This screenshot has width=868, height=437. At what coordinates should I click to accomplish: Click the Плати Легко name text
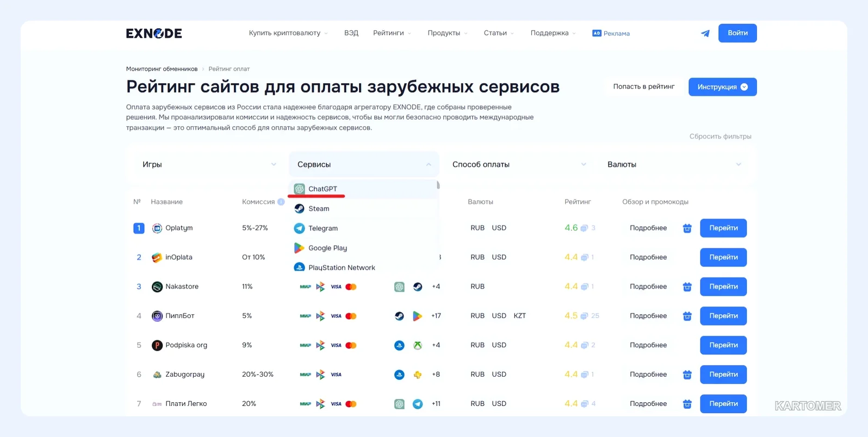click(x=186, y=404)
